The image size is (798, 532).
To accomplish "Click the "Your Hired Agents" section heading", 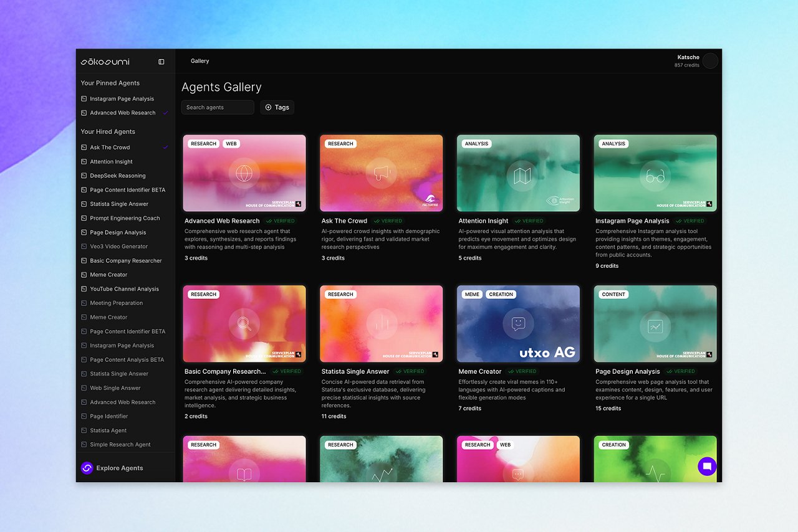I will pos(108,132).
